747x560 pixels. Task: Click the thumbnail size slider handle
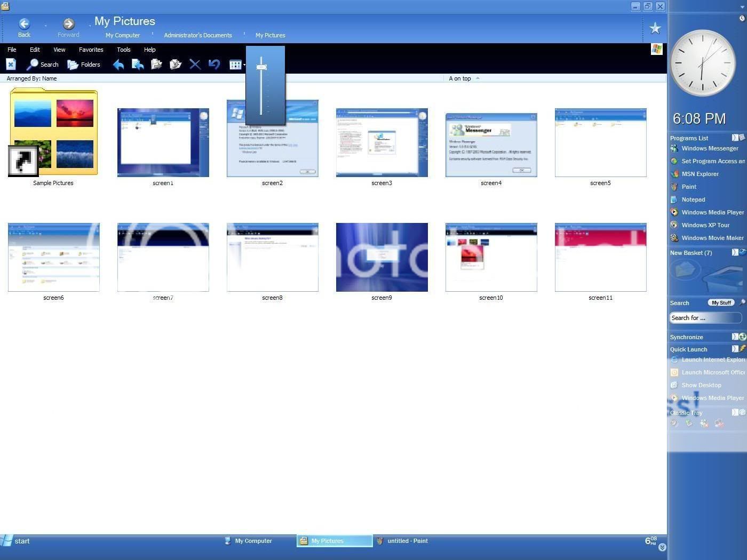point(261,67)
